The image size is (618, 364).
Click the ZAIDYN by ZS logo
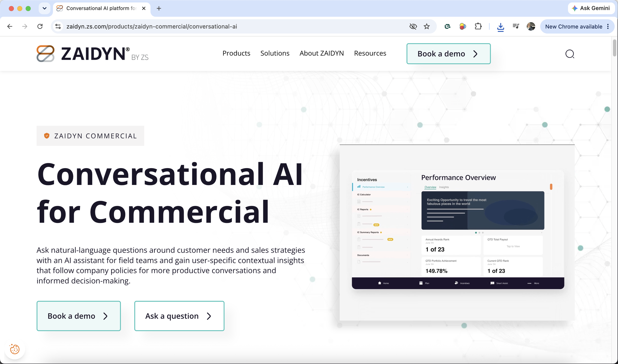pos(92,54)
